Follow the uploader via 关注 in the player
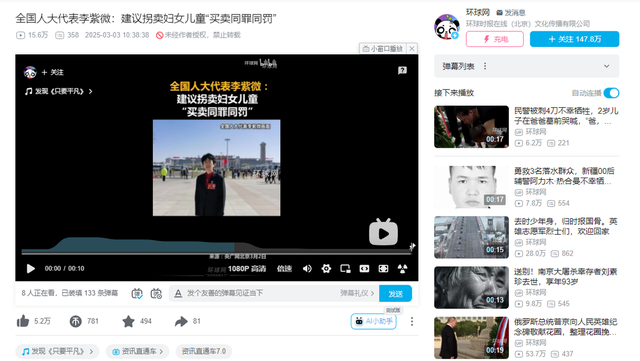This screenshot has height=361, width=640. [53, 72]
